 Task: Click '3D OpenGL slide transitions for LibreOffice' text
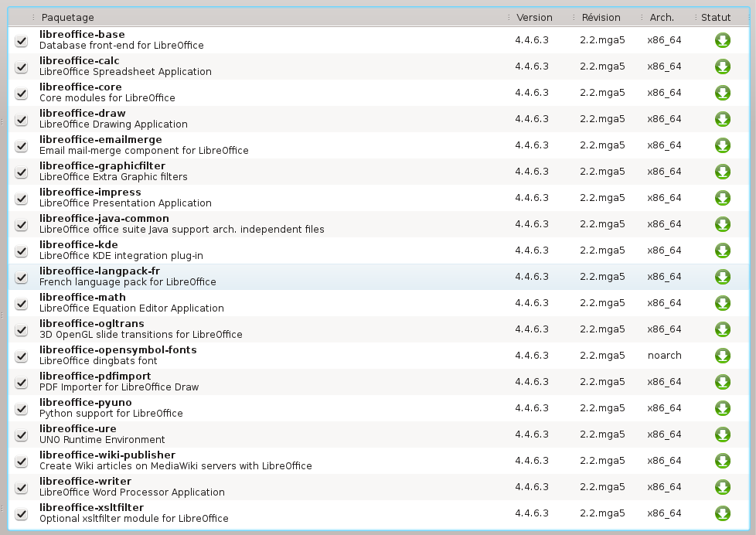pos(141,334)
